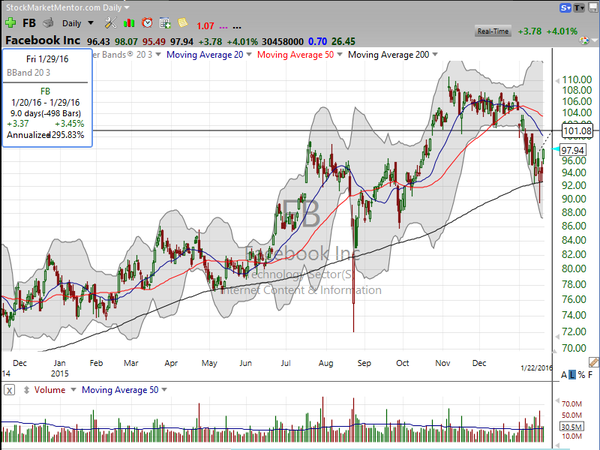
Task: Open Bollinger Bands 20 3 dropdown arrow
Action: tap(158, 55)
